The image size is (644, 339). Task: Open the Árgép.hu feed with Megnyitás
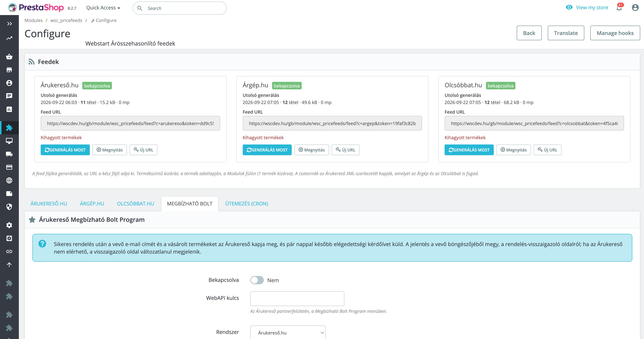(311, 150)
